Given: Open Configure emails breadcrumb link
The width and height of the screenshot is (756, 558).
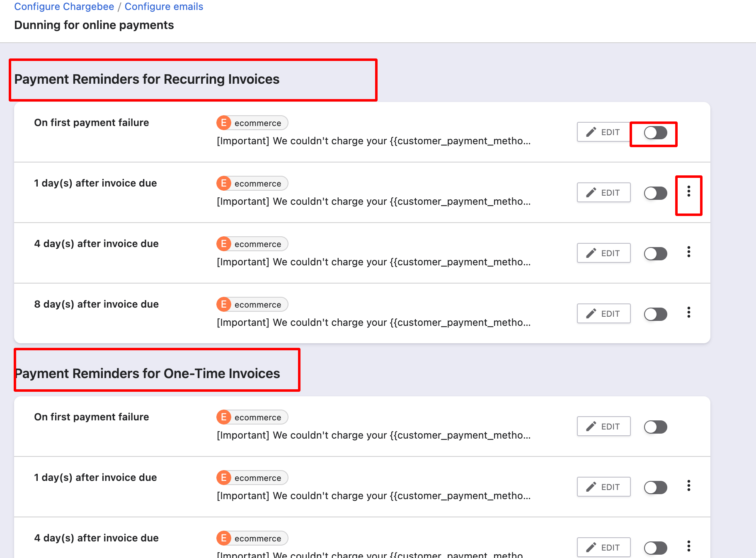Looking at the screenshot, I should point(164,7).
